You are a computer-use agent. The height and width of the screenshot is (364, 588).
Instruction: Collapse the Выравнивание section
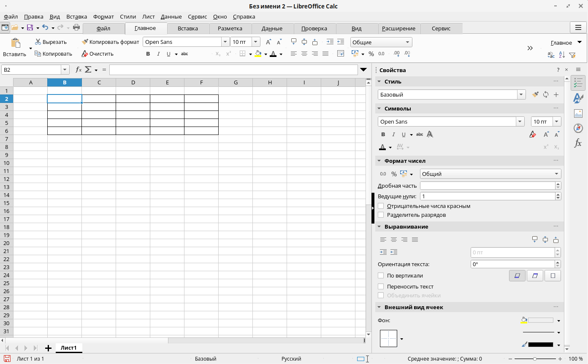tap(379, 227)
